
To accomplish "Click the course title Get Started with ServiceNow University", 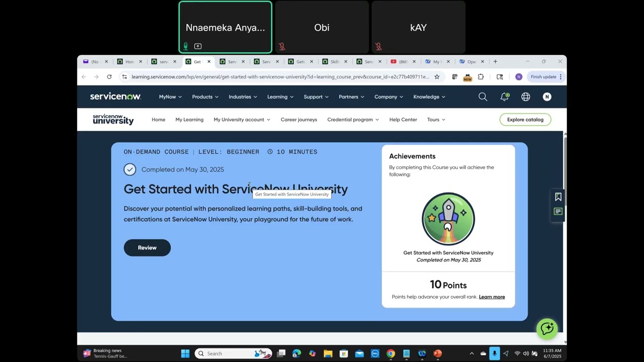I will pyautogui.click(x=236, y=189).
